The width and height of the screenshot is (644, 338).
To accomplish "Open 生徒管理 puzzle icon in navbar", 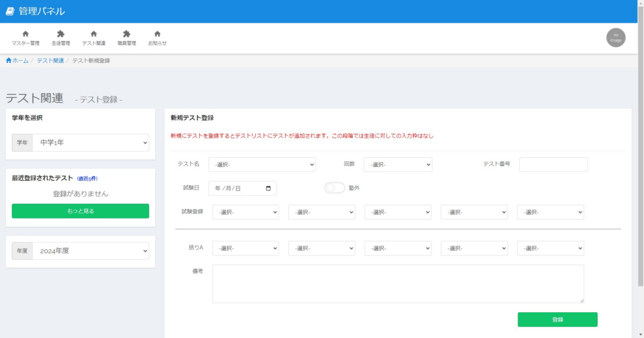I will [x=60, y=34].
